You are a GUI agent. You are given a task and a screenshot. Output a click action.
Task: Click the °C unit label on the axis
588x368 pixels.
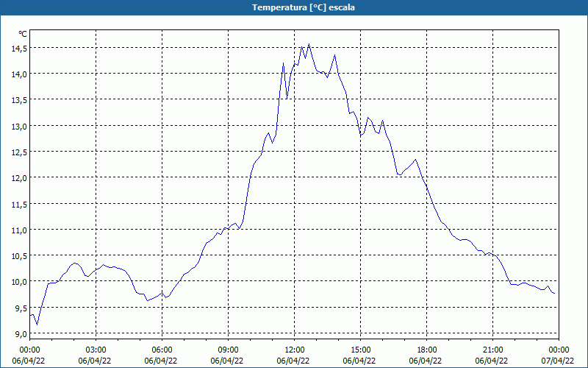point(23,34)
